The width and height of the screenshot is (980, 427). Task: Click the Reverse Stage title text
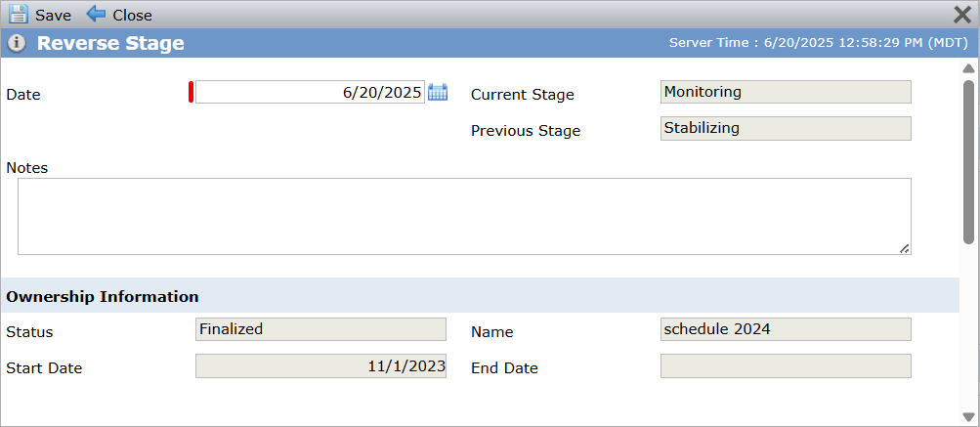pos(110,43)
